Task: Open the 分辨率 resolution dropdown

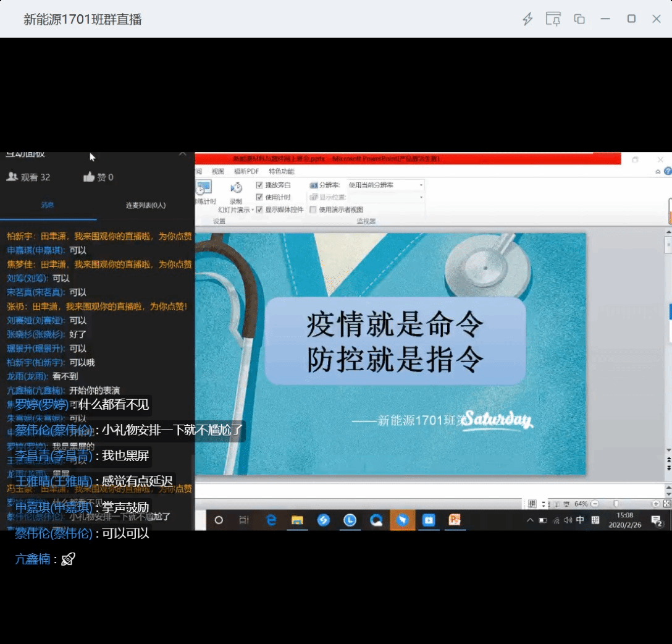Action: 421,185
